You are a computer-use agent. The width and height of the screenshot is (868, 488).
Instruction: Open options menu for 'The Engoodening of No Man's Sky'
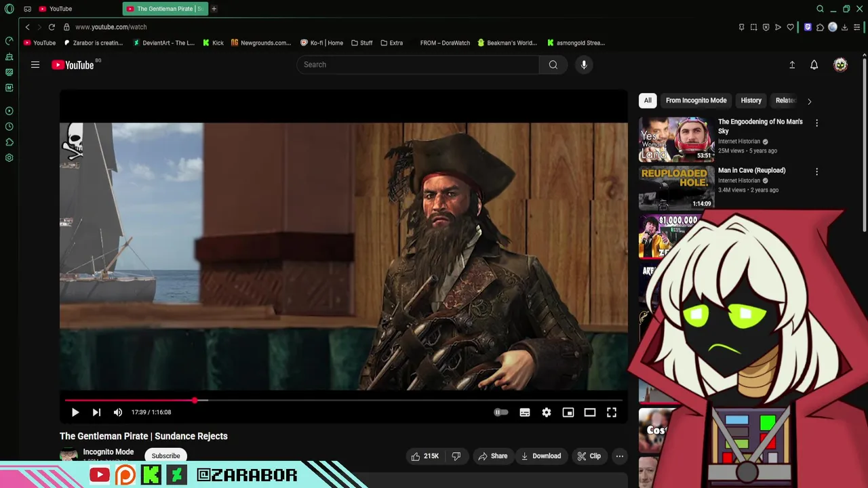pyautogui.click(x=816, y=123)
